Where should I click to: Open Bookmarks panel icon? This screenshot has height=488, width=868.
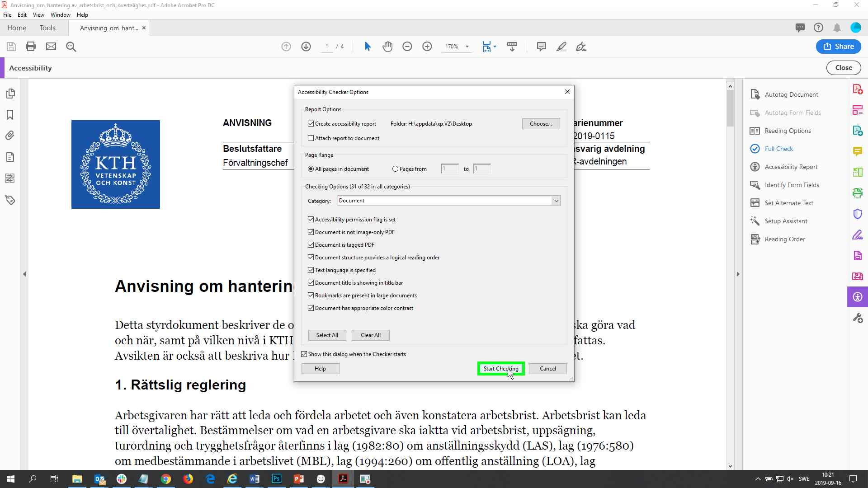pos(10,115)
